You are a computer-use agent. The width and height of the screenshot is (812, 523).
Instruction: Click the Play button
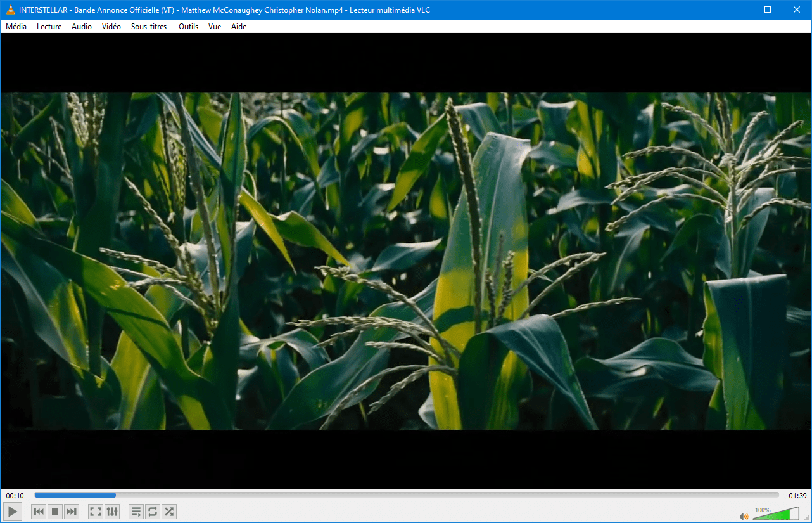tap(13, 512)
